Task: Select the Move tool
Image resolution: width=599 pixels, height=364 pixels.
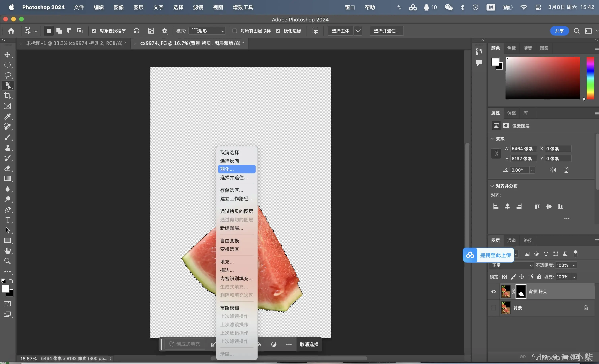Action: click(x=8, y=55)
